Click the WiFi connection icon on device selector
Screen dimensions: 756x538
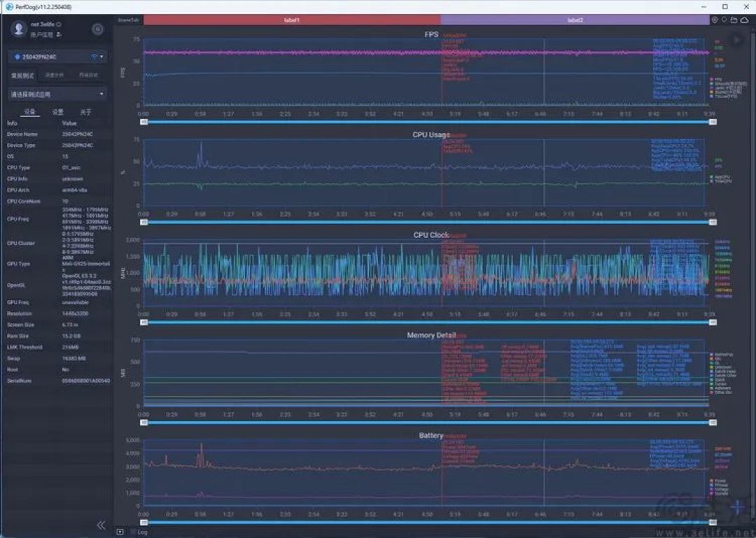94,57
